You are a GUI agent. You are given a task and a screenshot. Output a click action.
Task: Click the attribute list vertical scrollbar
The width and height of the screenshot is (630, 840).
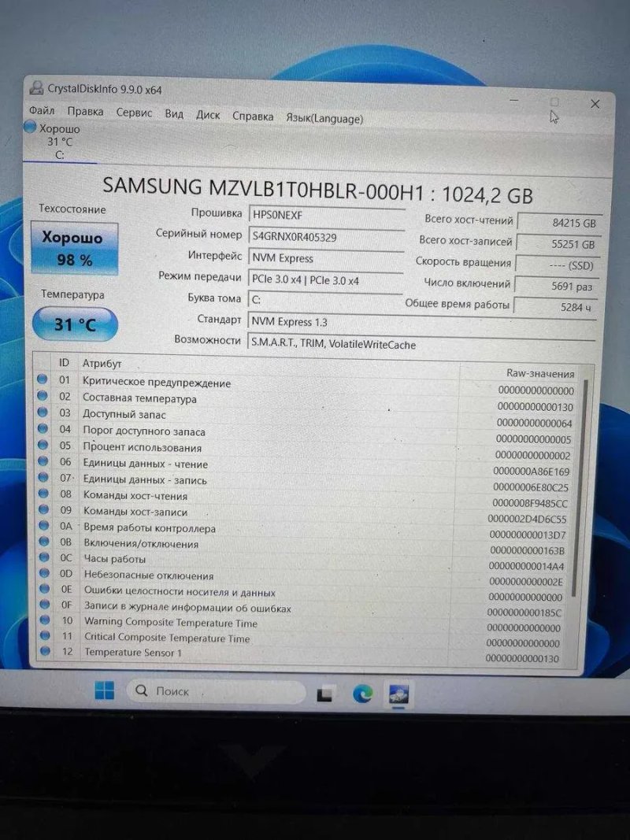(580, 487)
